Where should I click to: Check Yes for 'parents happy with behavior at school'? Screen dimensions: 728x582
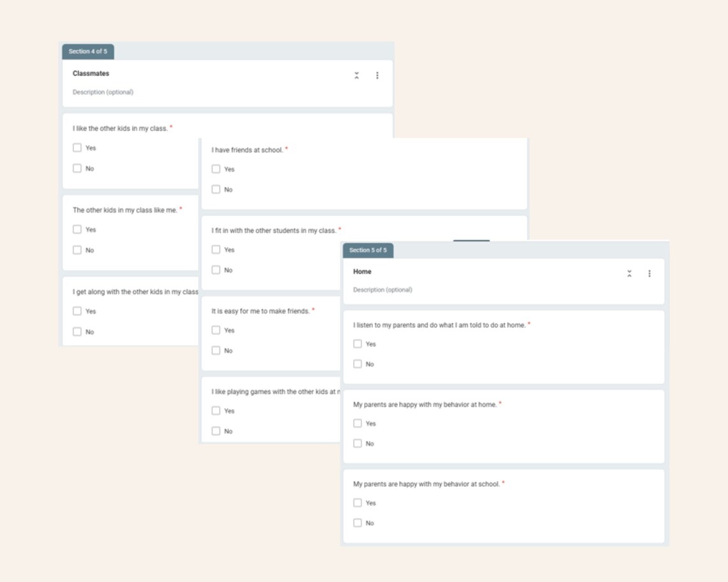[358, 502]
